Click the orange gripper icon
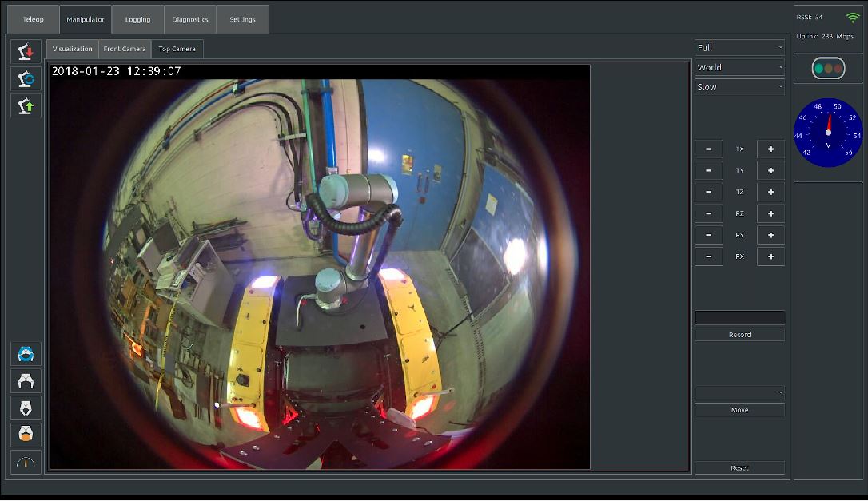The width and height of the screenshot is (868, 501). (26, 434)
